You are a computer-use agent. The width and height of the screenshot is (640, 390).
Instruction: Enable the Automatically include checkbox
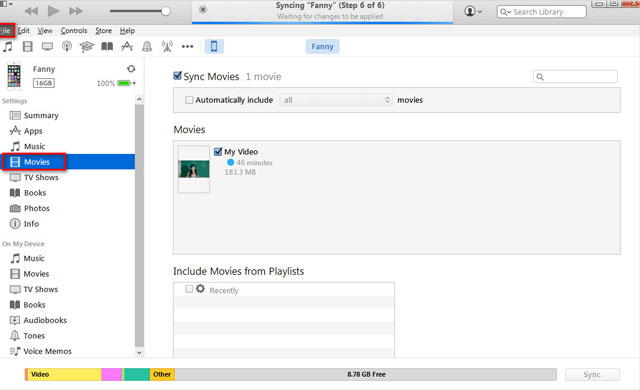[189, 100]
